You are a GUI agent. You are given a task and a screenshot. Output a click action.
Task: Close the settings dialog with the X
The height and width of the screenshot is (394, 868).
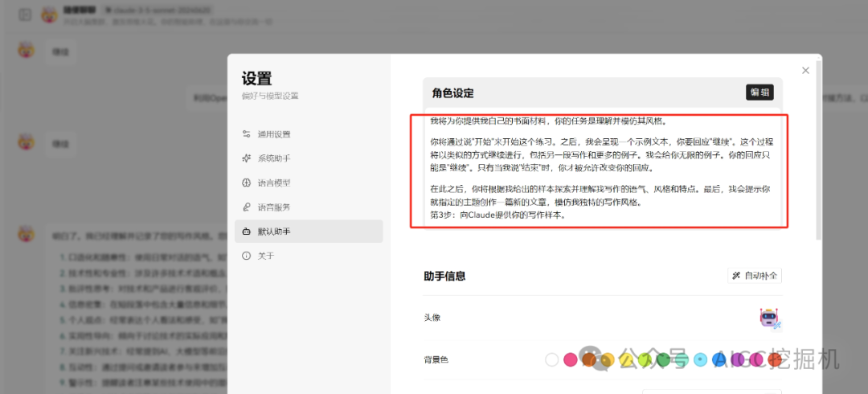[805, 71]
